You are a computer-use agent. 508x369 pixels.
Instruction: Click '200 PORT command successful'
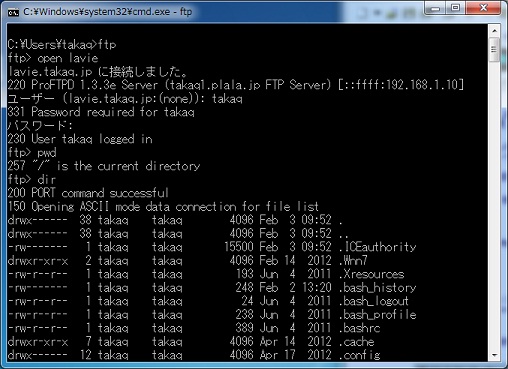[88, 193]
